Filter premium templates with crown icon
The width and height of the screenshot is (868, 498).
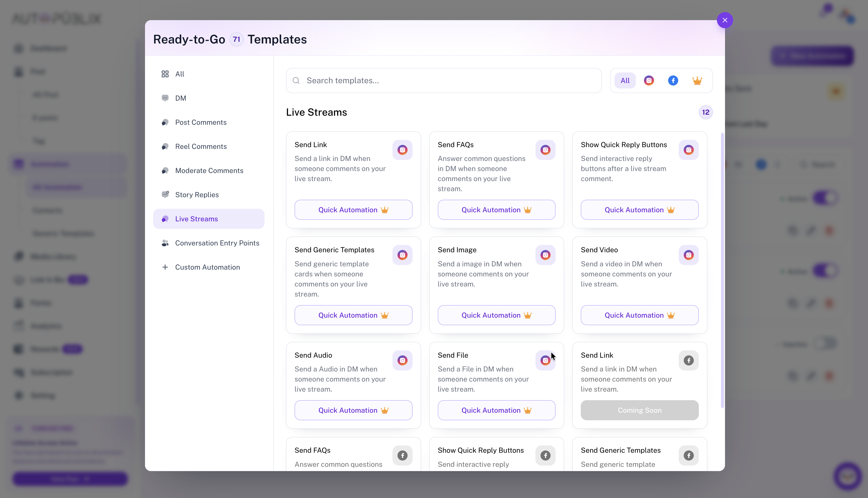coord(697,80)
